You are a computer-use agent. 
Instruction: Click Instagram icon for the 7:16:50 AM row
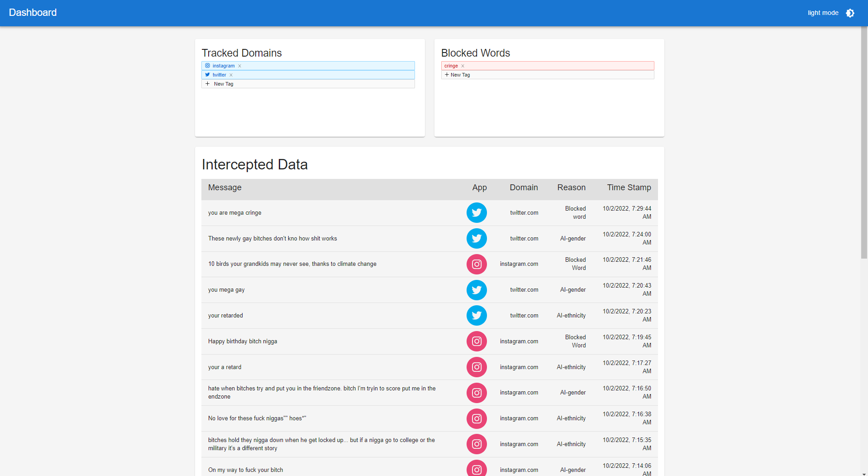point(477,393)
